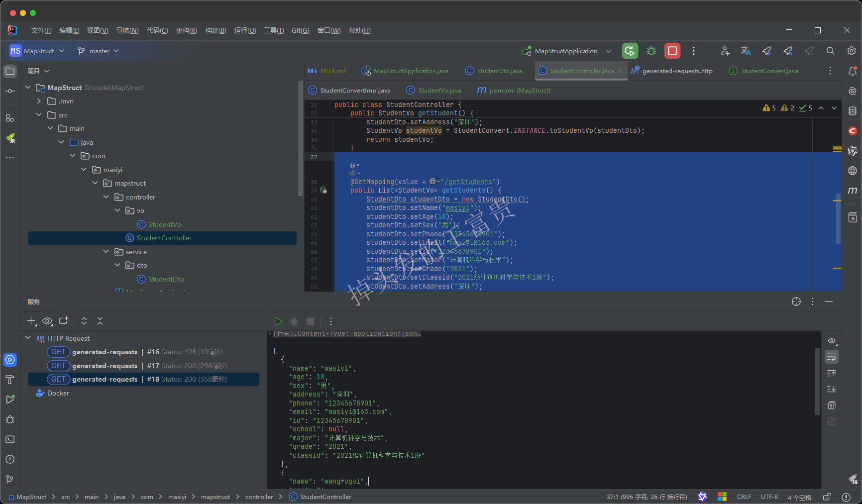
Task: Click UTF-8 encoding in status bar
Action: coord(769,497)
